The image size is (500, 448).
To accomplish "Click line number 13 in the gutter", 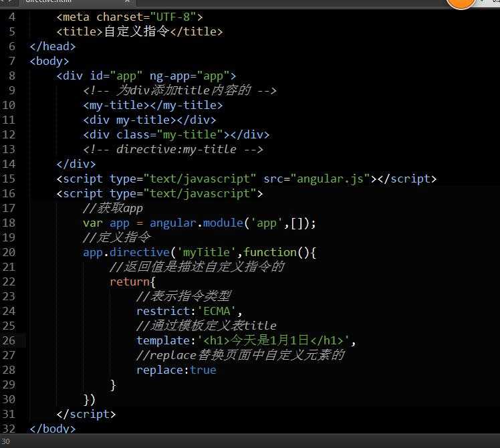I will 9,149.
